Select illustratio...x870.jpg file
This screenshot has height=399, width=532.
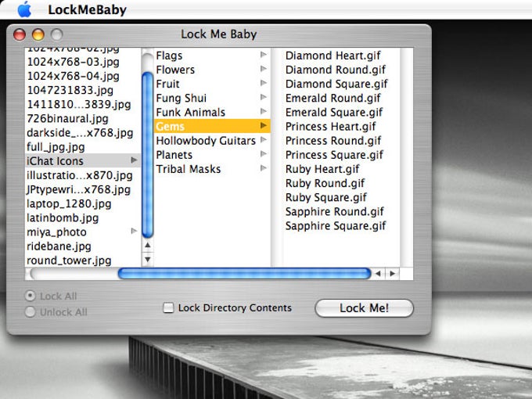(x=80, y=175)
